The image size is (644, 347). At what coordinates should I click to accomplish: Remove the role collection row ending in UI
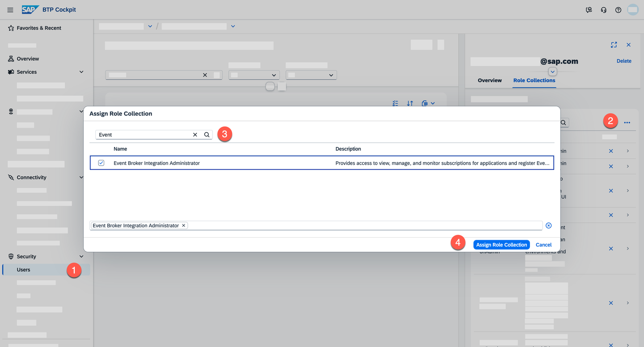pos(611,191)
